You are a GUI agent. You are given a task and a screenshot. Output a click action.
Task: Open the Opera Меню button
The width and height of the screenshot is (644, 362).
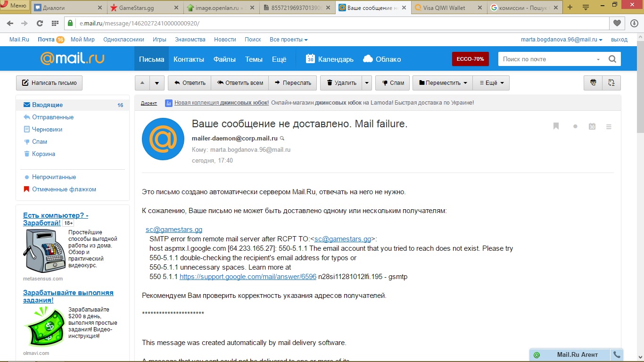15,5
